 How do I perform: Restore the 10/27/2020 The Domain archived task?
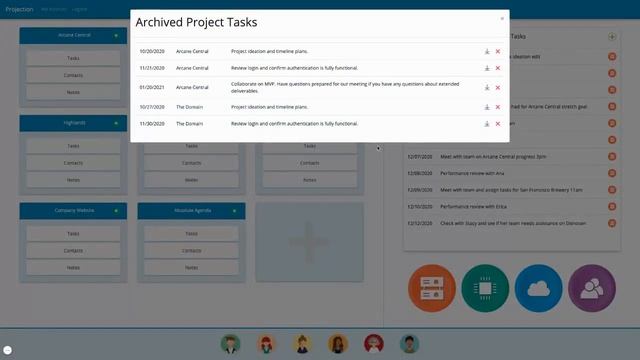[x=487, y=107]
